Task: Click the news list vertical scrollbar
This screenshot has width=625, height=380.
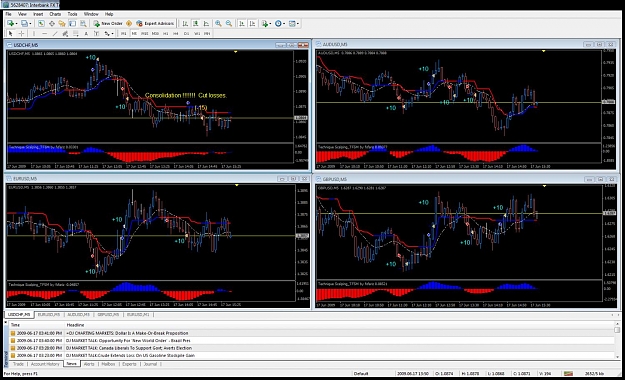Action: [x=617, y=341]
